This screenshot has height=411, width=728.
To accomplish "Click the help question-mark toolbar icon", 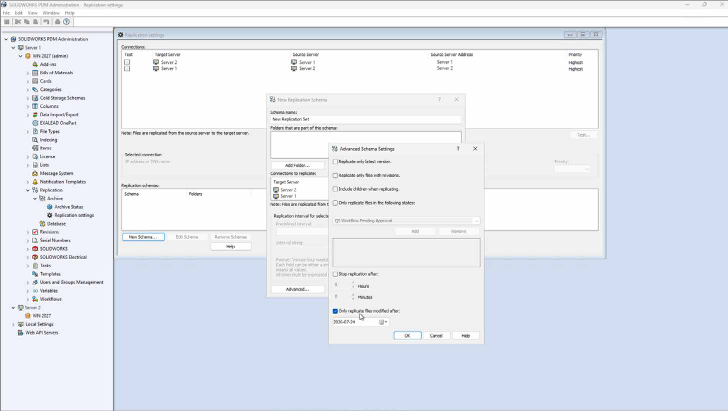I will coord(66,22).
